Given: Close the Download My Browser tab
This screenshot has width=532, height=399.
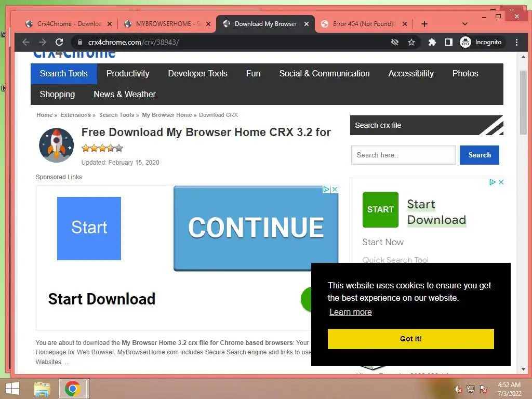Looking at the screenshot, I should tap(307, 24).
